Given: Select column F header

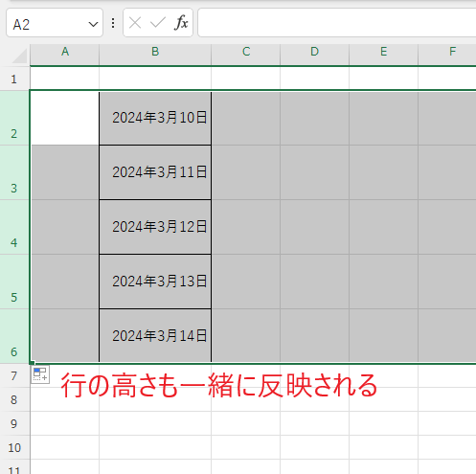Looking at the screenshot, I should [447, 55].
